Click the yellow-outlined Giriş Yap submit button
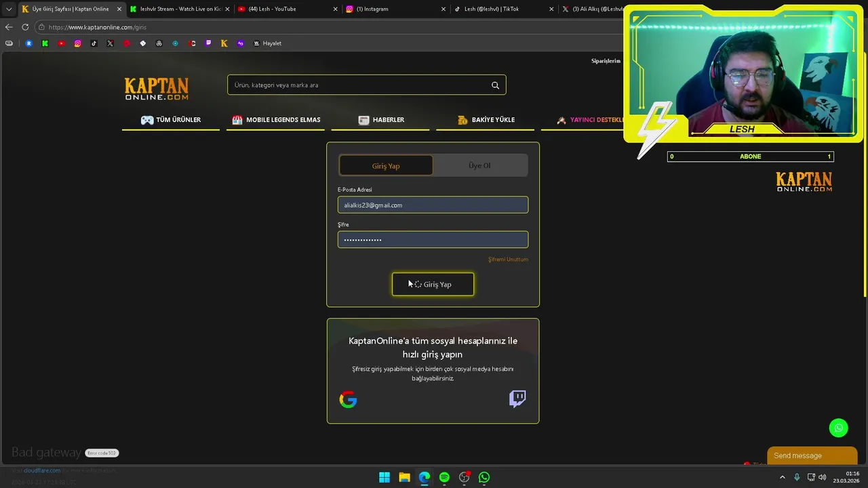The height and width of the screenshot is (488, 868). pos(433,284)
